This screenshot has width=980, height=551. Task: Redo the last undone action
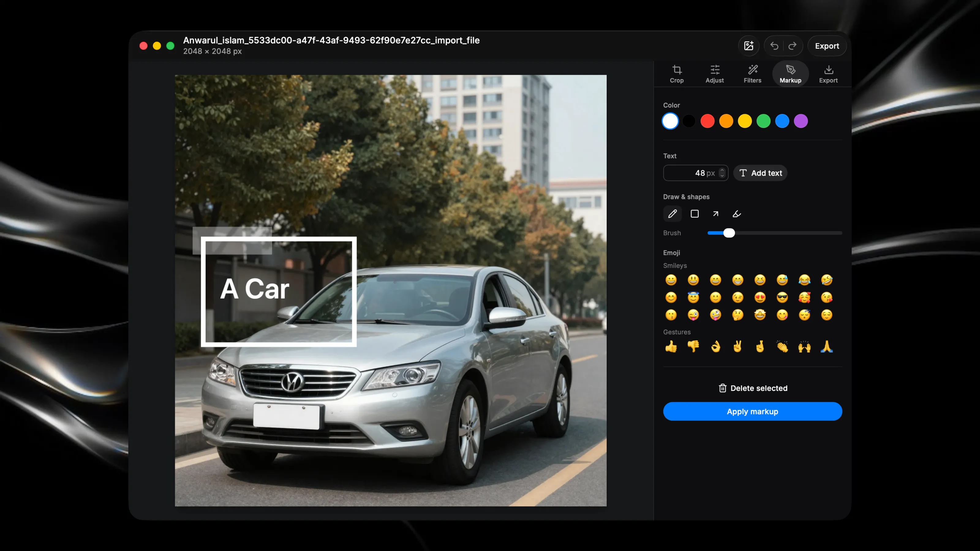pos(793,46)
